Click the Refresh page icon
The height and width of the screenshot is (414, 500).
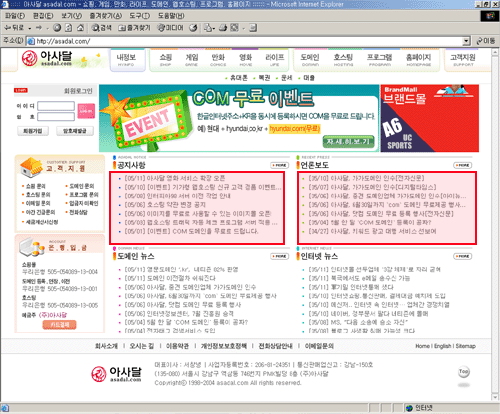tap(68, 28)
